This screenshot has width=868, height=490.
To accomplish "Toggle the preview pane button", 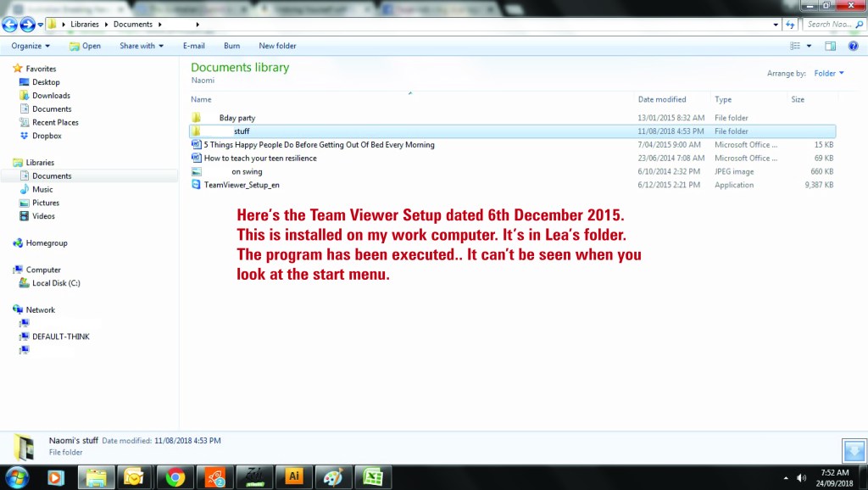I will tap(831, 46).
